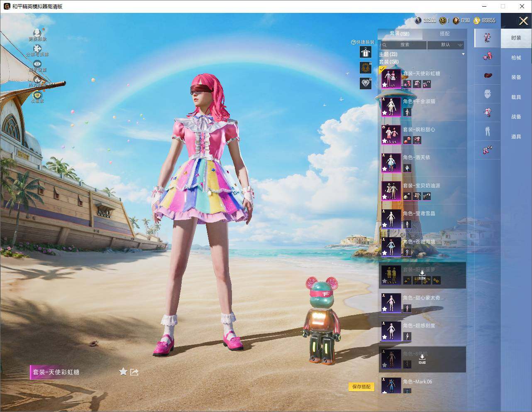
Task: Click the 保存搭配 button
Action: coord(361,387)
